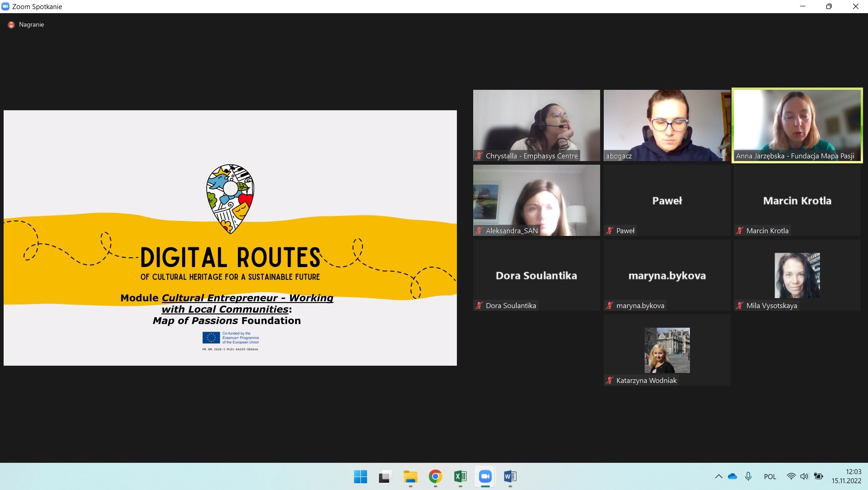Click Katarzyna Wodniak profile photo
This screenshot has height=490, width=868.
667,350
